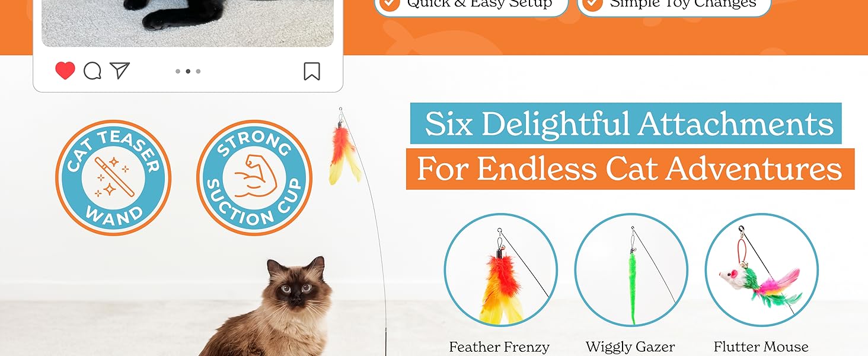Click the For Endless Cat Adventures banner
The height and width of the screenshot is (356, 868).
(x=630, y=169)
